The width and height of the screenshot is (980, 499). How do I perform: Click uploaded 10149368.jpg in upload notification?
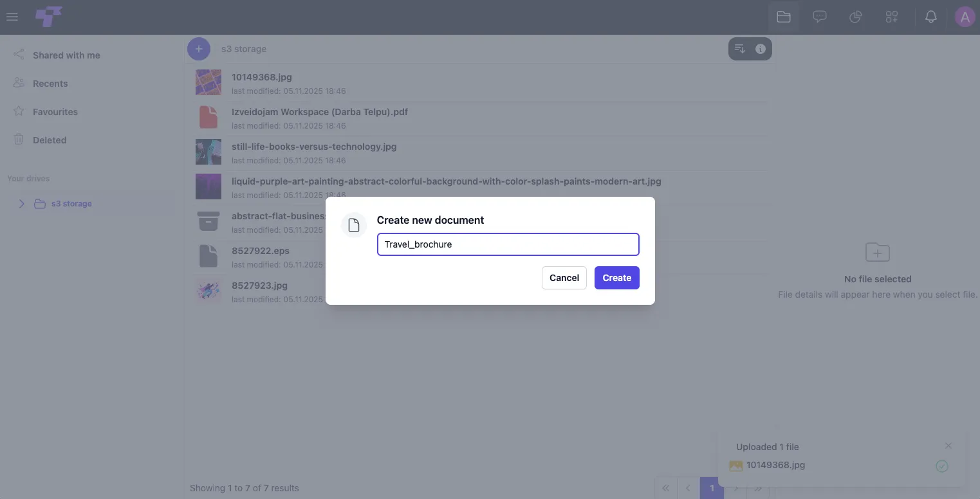tap(775, 465)
